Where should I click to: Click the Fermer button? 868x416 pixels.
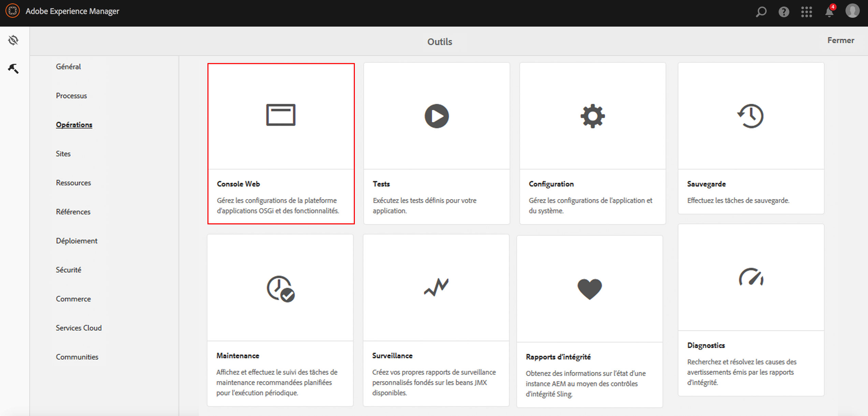click(840, 40)
